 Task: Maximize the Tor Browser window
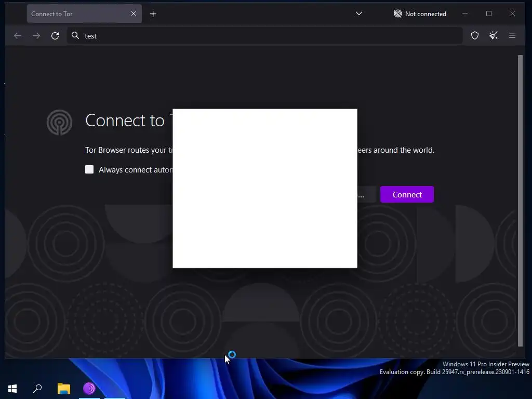pyautogui.click(x=488, y=14)
